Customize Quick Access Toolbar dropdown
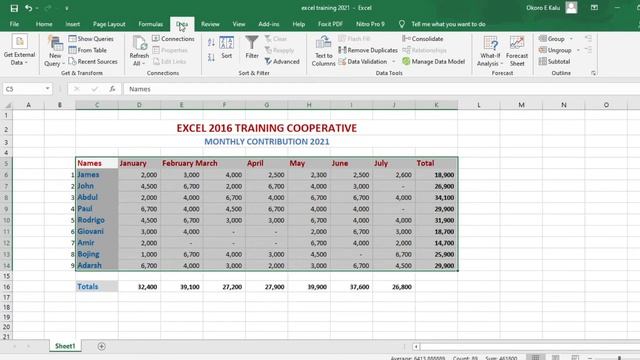The height and width of the screenshot is (360, 640). [x=67, y=8]
